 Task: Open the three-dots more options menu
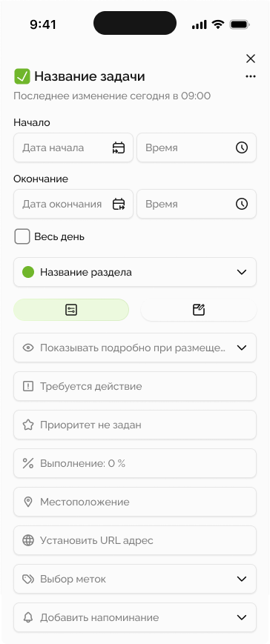click(250, 77)
